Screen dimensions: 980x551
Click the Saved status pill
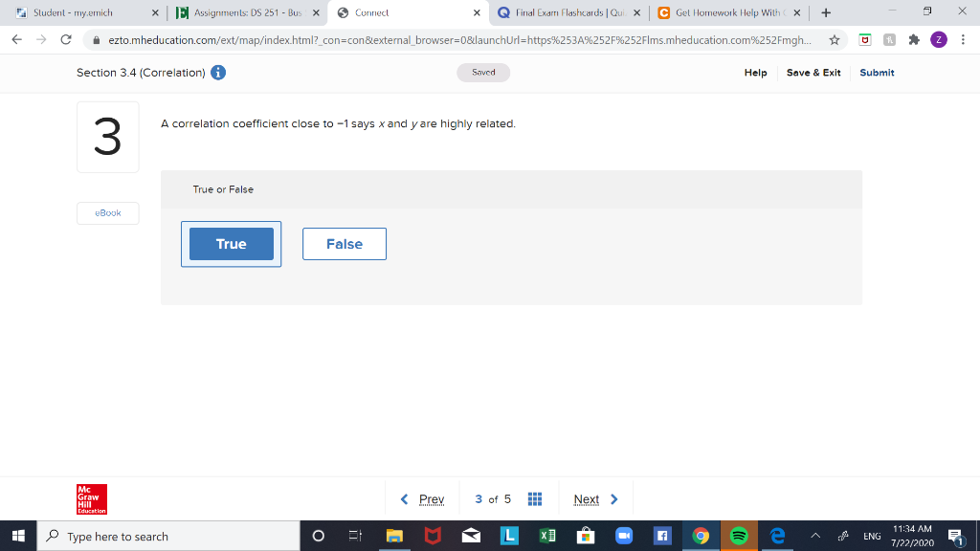click(482, 72)
